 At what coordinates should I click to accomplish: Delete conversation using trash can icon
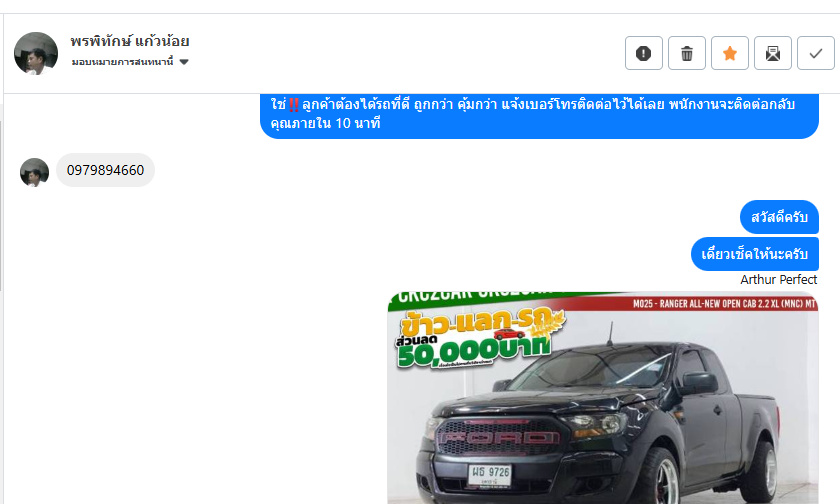[687, 53]
